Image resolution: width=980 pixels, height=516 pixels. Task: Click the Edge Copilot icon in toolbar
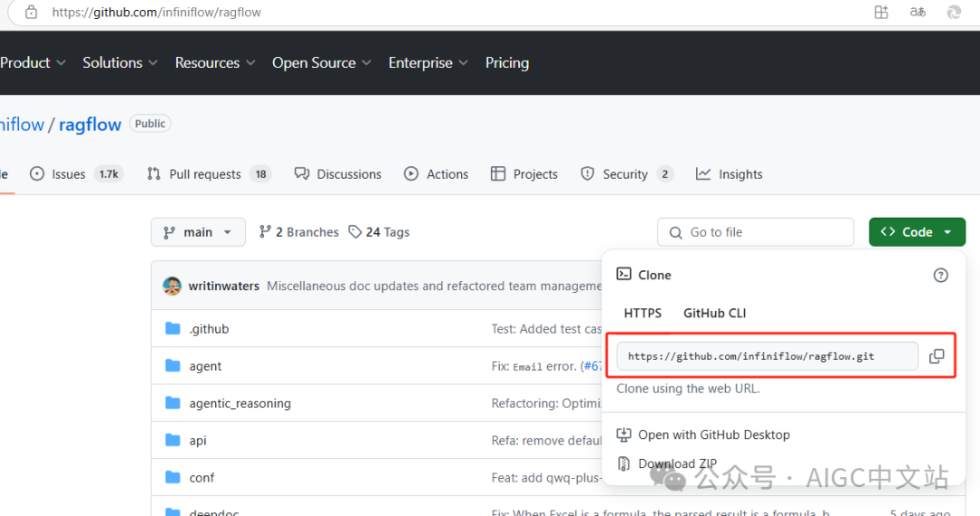[954, 12]
